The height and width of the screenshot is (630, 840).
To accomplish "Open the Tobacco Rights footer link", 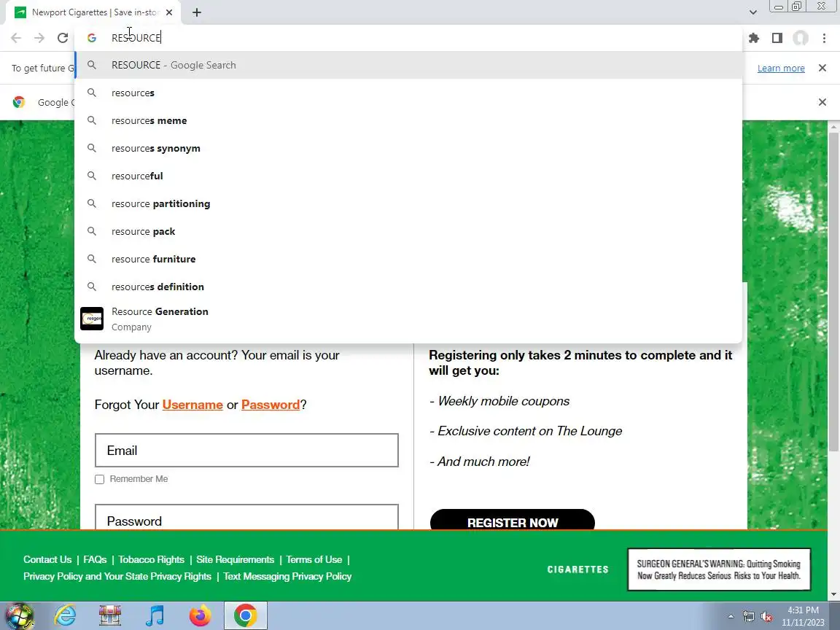I will tap(151, 559).
